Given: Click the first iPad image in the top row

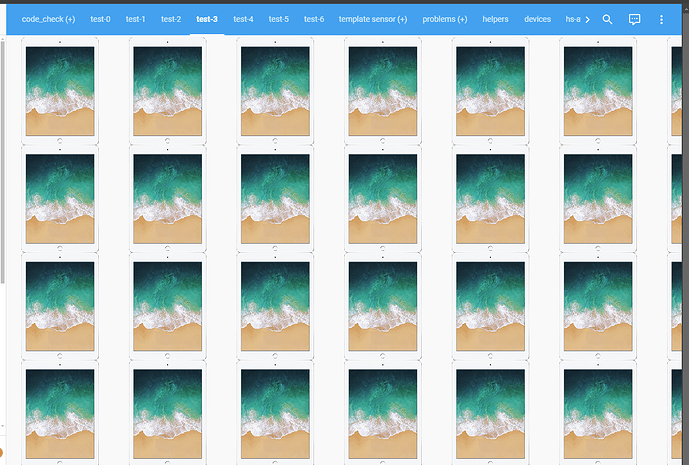Looking at the screenshot, I should coord(60,91).
